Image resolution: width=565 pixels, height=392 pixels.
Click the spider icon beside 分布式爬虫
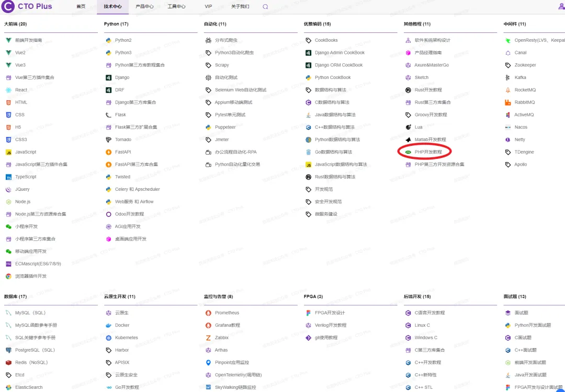(x=208, y=40)
